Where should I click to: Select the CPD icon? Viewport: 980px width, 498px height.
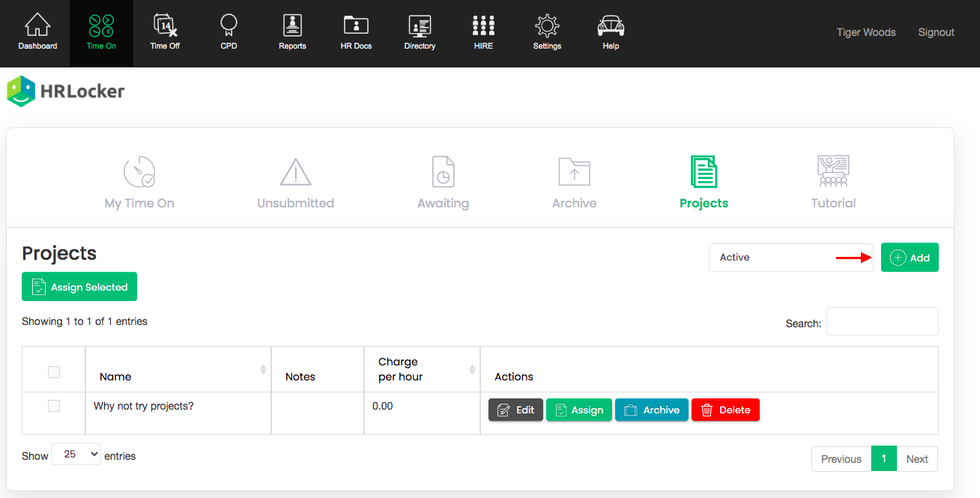tap(228, 31)
